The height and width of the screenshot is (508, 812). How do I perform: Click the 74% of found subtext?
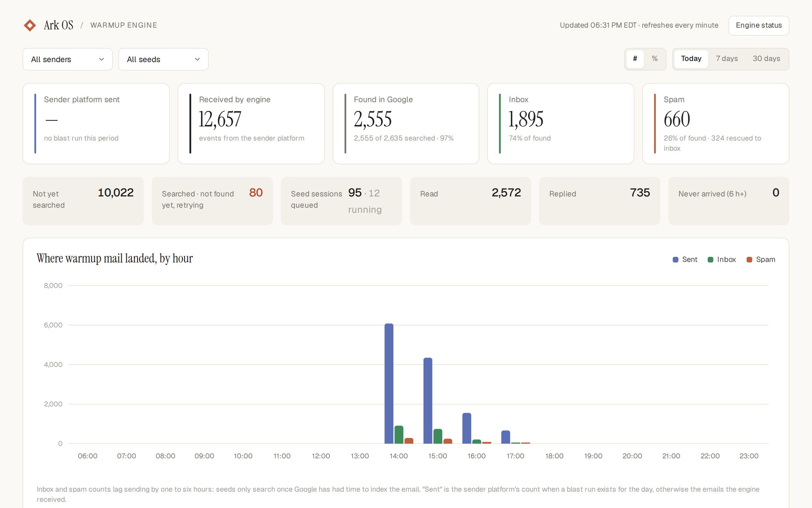tap(529, 138)
